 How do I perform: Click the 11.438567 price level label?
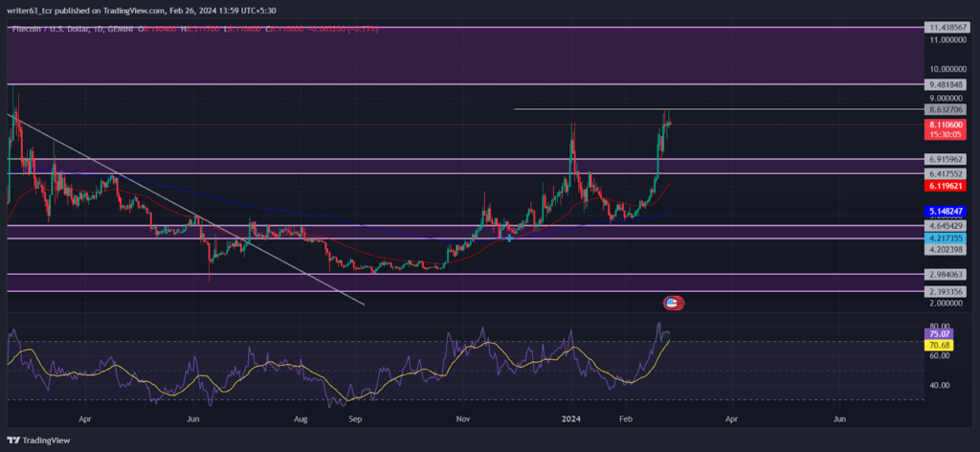(947, 28)
